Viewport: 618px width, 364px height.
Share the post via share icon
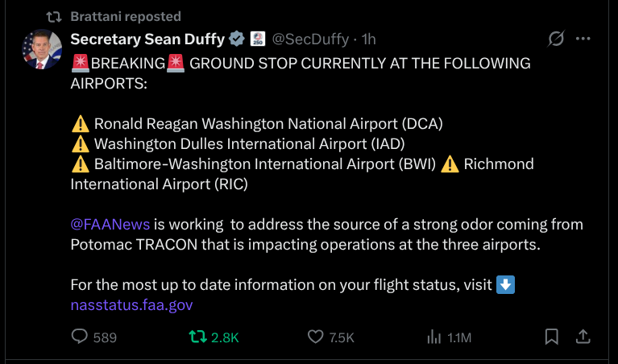(582, 337)
